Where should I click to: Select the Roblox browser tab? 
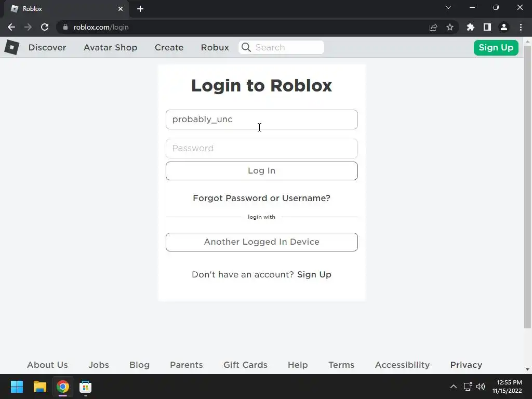pos(66,9)
